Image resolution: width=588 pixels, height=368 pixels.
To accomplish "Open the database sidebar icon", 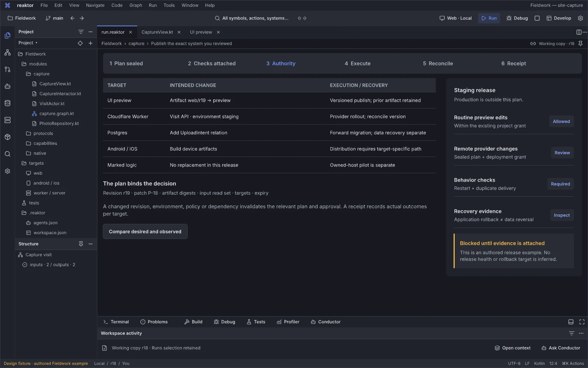I will (x=7, y=103).
